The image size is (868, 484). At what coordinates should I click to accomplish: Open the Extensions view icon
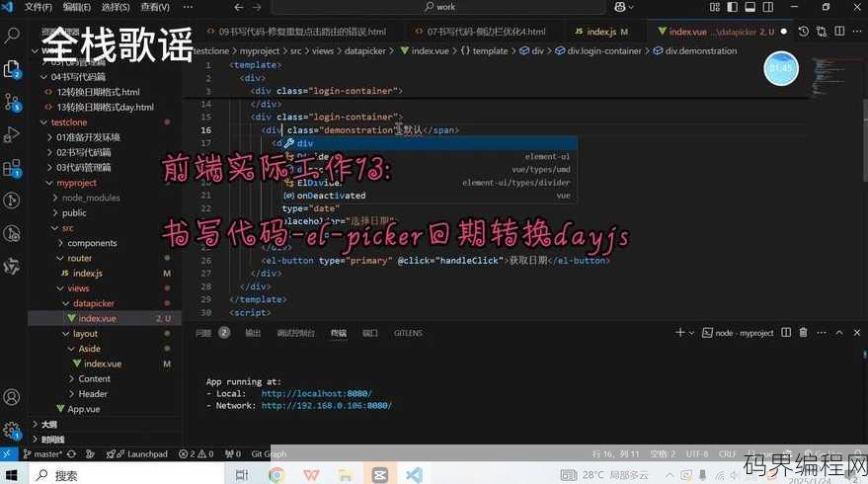(12, 168)
